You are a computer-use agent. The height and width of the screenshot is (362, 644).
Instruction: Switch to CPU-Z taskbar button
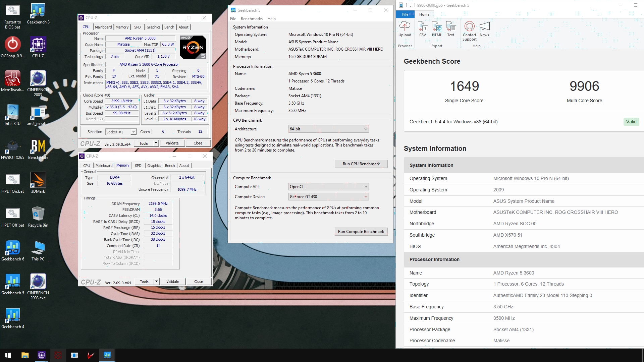41,355
